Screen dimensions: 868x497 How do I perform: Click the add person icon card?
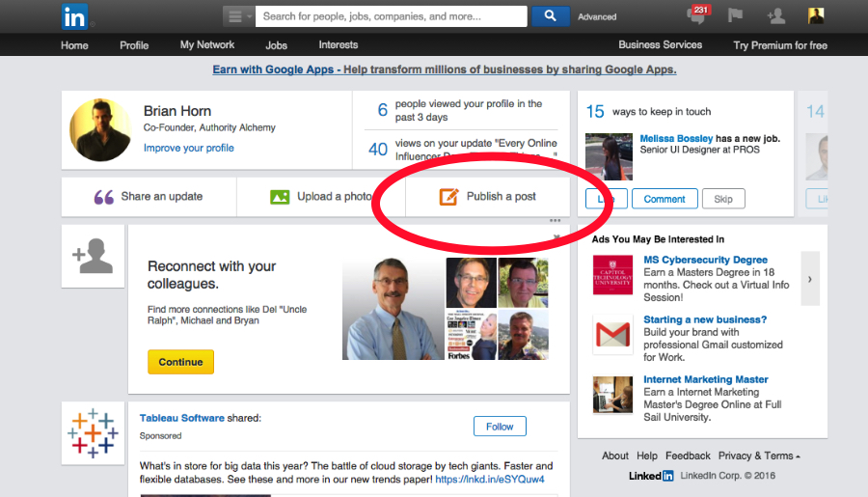pos(93,256)
